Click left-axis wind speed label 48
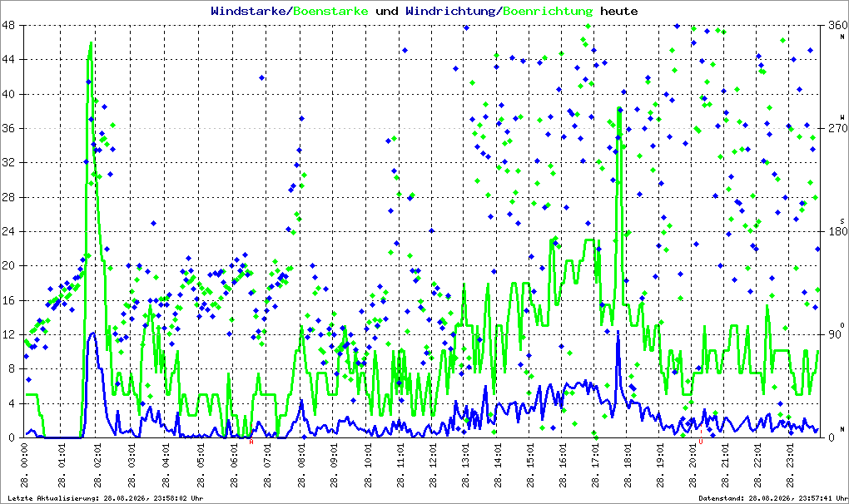 click(8, 25)
